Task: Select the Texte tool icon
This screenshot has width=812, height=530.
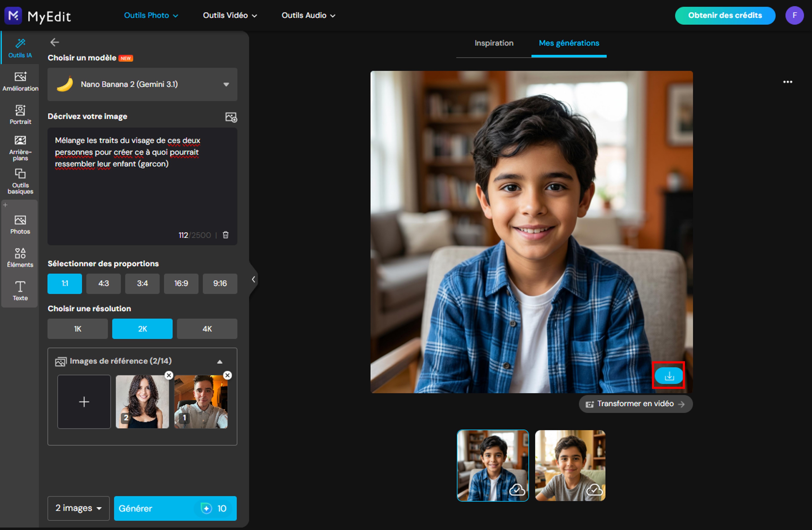Action: [20, 291]
